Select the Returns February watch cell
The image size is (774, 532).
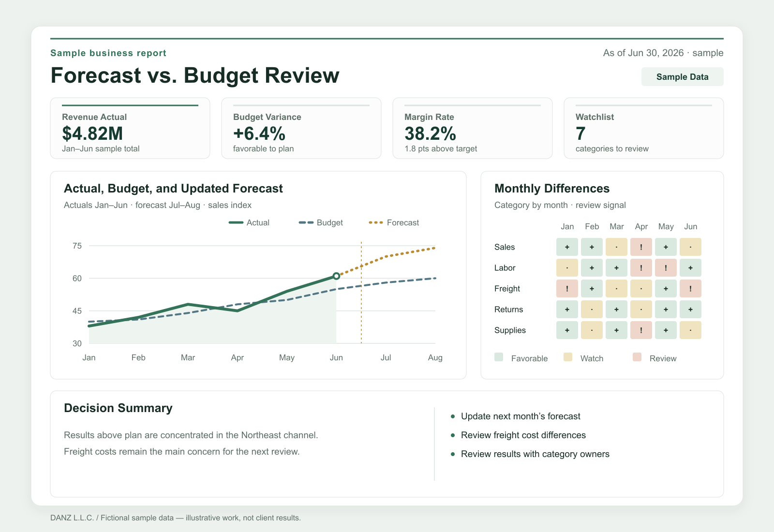pos(592,309)
